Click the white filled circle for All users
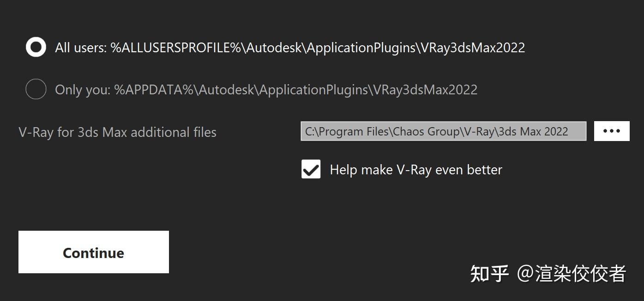644x301 pixels. [x=36, y=47]
